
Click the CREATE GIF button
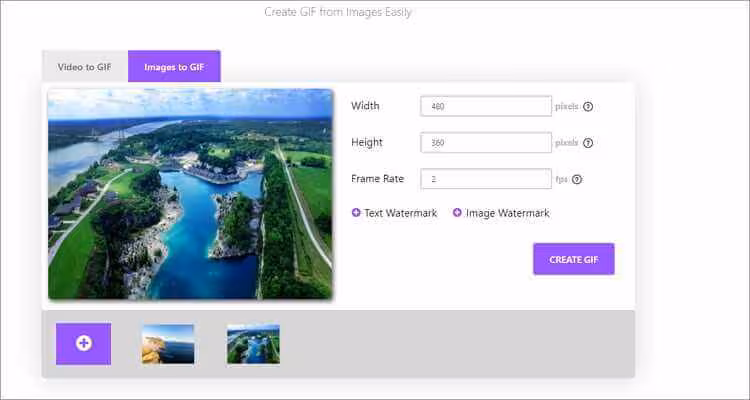coord(574,259)
